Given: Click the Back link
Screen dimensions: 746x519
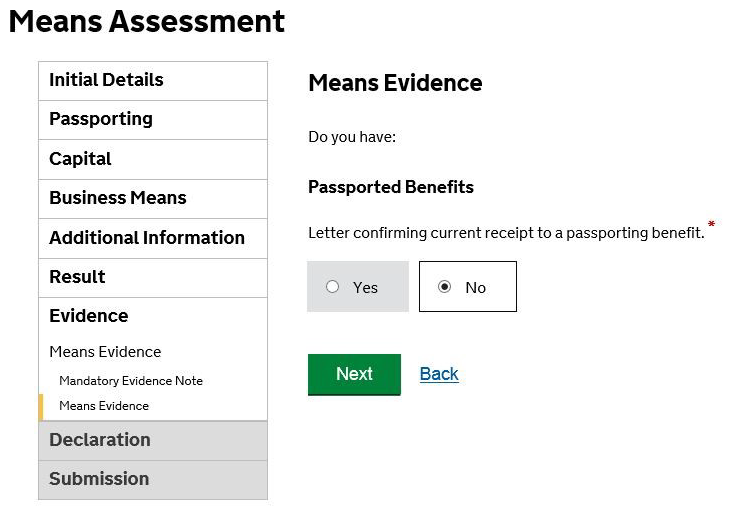Looking at the screenshot, I should (x=439, y=374).
